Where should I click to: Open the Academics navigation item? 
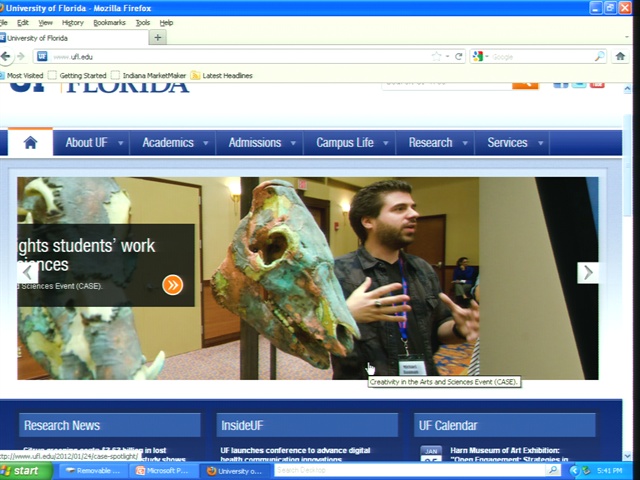(x=168, y=142)
